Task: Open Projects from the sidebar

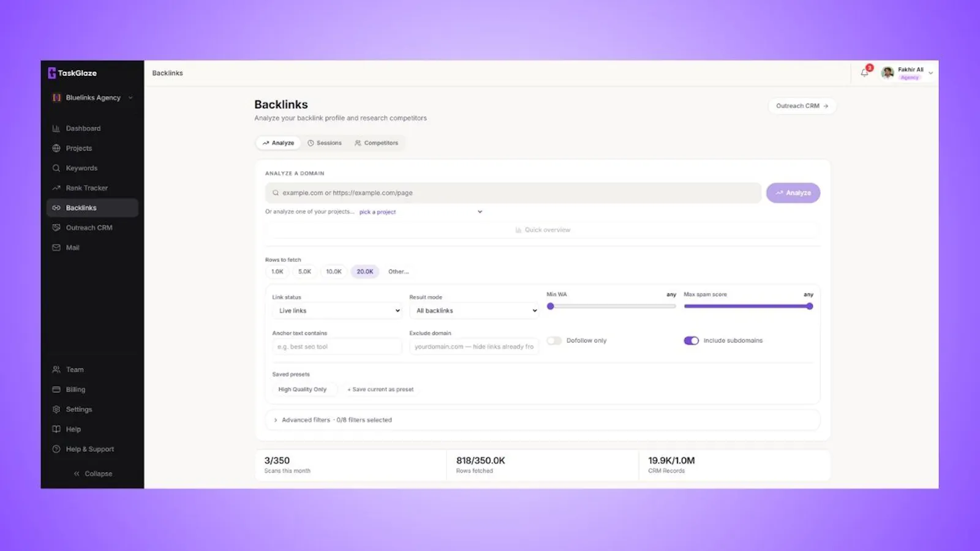Action: (92, 148)
